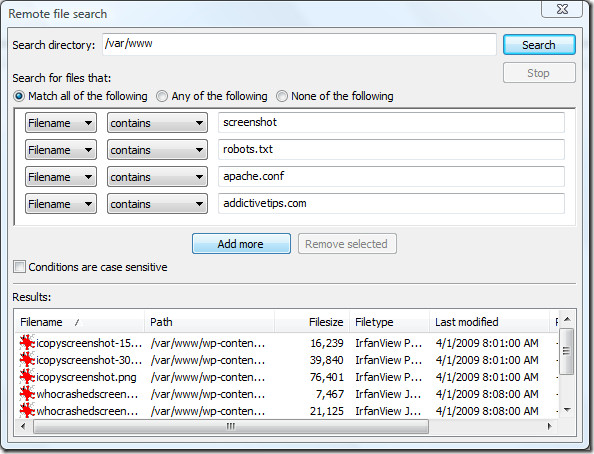Click the 7,467 byte whocrashedscreen file icon
The image size is (594, 454).
point(27,394)
